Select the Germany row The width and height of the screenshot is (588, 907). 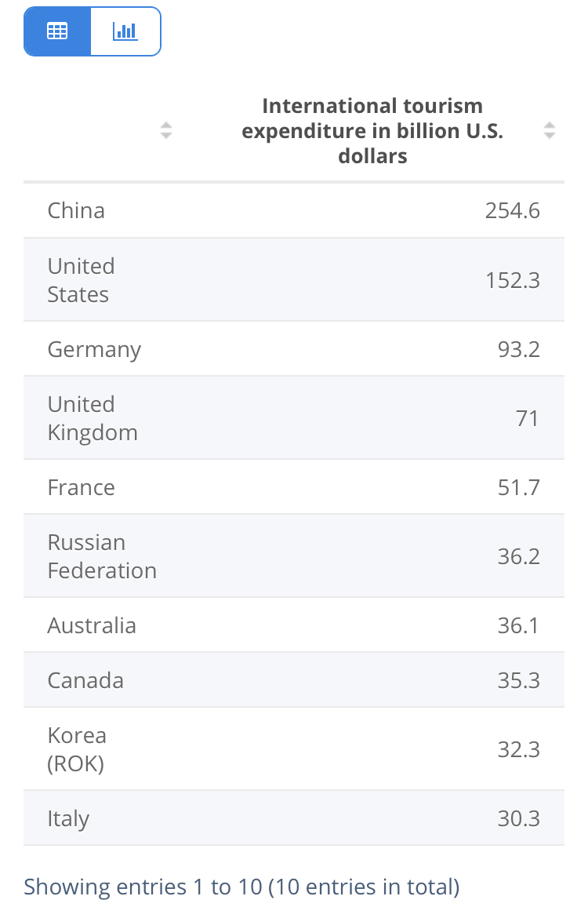click(294, 349)
